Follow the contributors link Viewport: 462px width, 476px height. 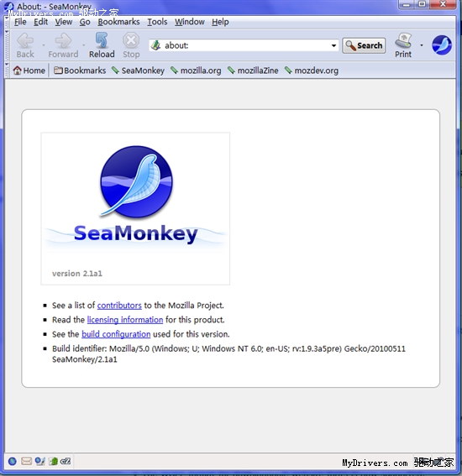119,306
